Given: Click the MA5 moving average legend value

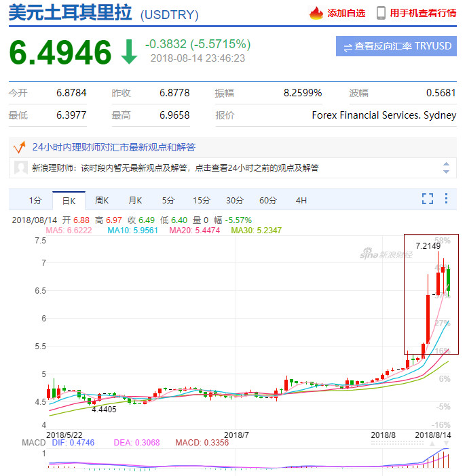Looking at the screenshot, I should click(x=68, y=231).
